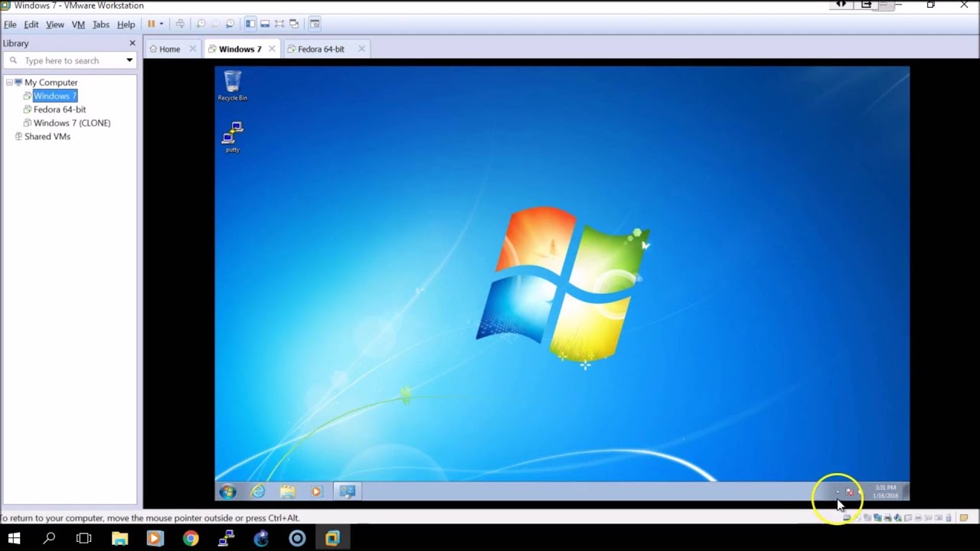Click the running app in guest taskbar
980x551 pixels.
click(x=347, y=491)
